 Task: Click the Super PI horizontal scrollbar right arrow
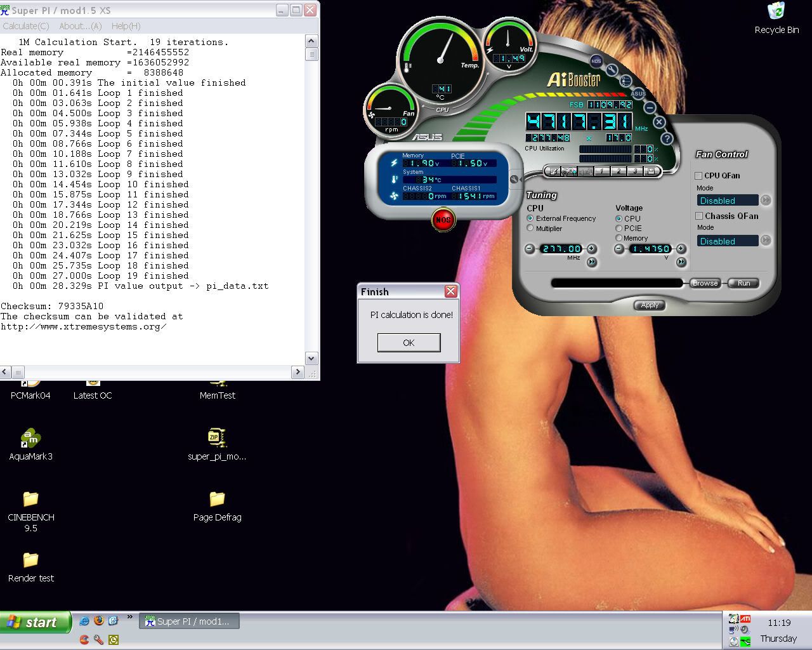click(298, 371)
